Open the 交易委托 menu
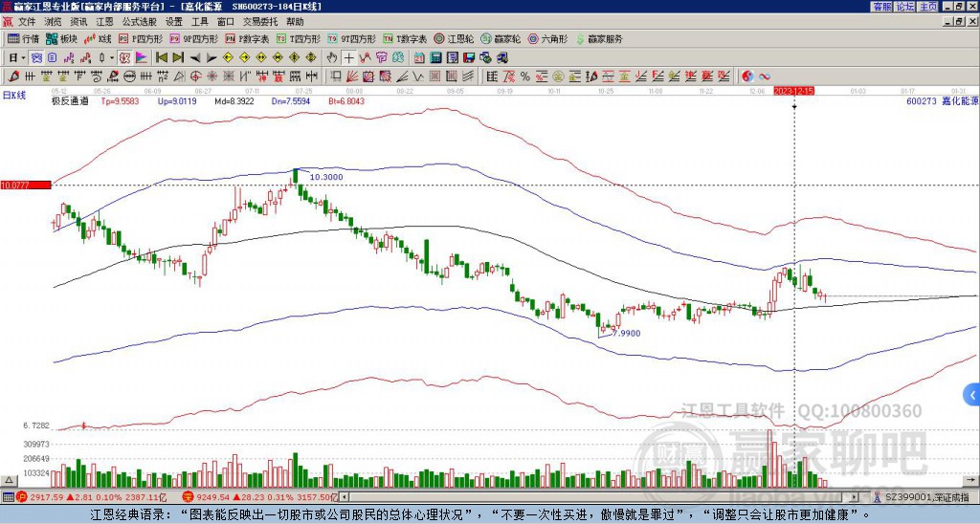Image resolution: width=980 pixels, height=524 pixels. tap(260, 22)
